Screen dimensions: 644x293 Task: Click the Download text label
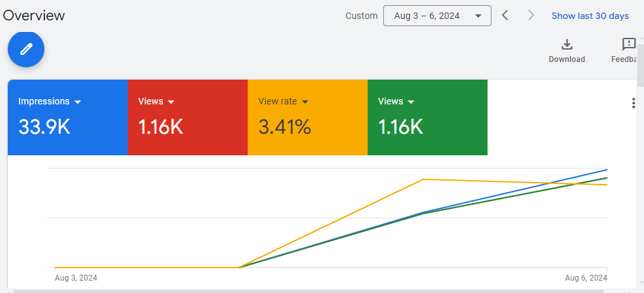click(x=566, y=59)
